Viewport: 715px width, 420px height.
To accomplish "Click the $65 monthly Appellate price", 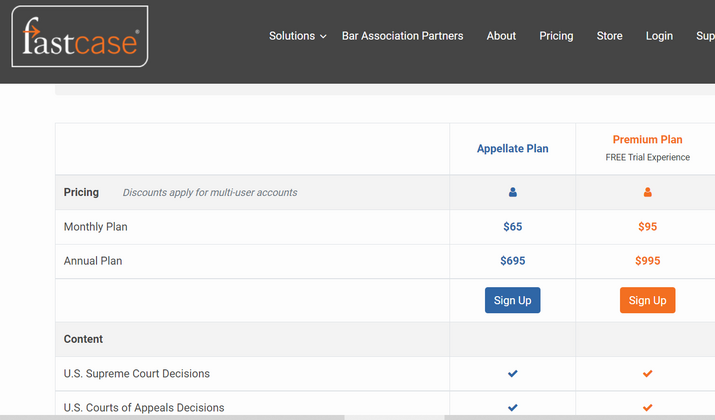I will (x=513, y=227).
